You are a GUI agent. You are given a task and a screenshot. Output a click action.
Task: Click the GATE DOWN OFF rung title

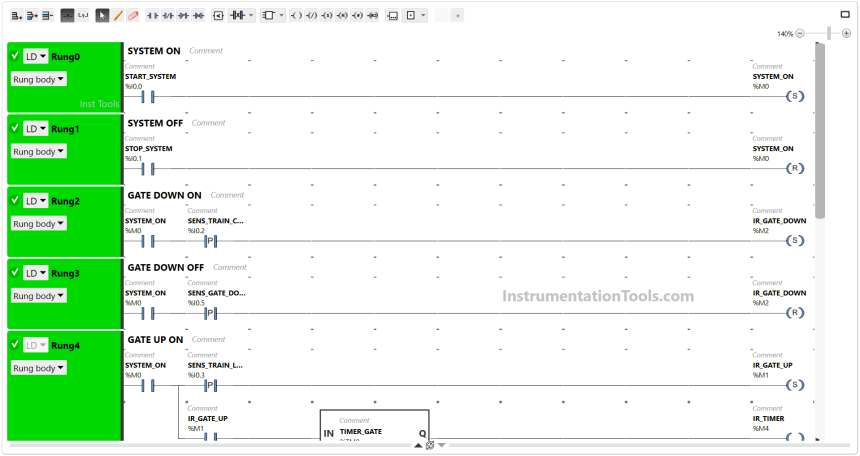[x=166, y=268]
